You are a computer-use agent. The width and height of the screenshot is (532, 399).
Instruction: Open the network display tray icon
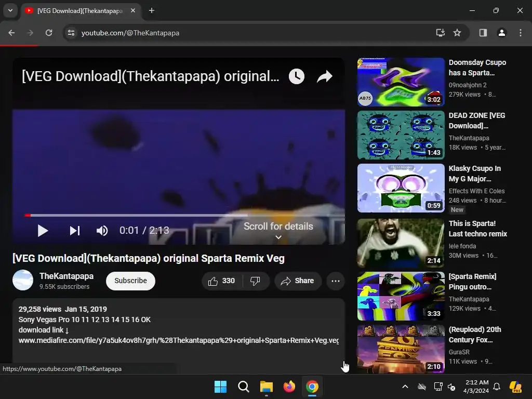pyautogui.click(x=438, y=387)
